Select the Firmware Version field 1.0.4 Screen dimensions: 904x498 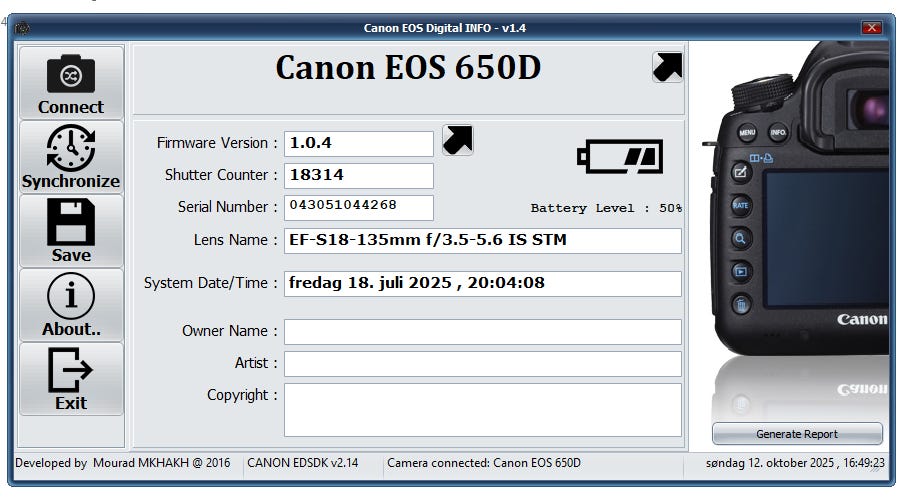[x=359, y=144]
